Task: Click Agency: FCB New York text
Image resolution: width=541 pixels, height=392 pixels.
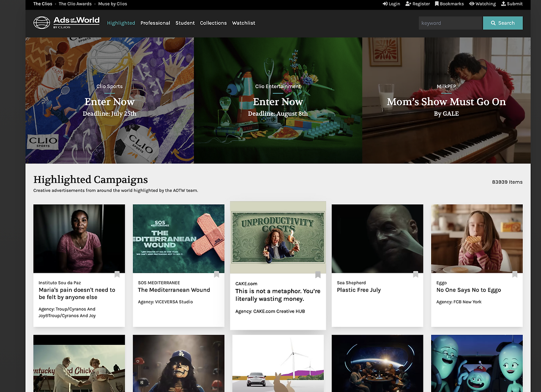Action: (x=459, y=302)
